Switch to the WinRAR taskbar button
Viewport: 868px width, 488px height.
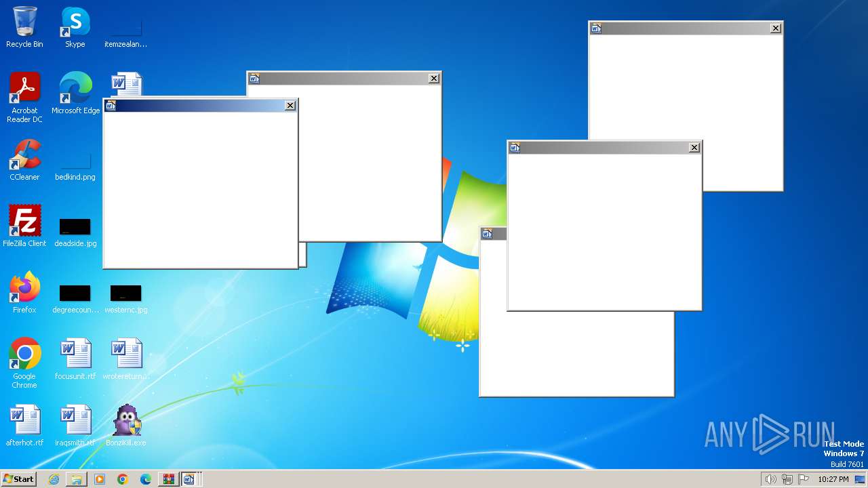168,479
